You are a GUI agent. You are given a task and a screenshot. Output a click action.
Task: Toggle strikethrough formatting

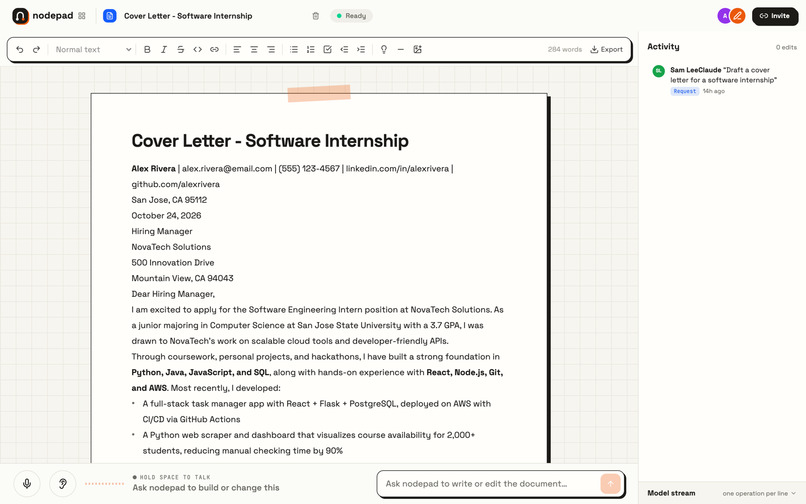180,49
